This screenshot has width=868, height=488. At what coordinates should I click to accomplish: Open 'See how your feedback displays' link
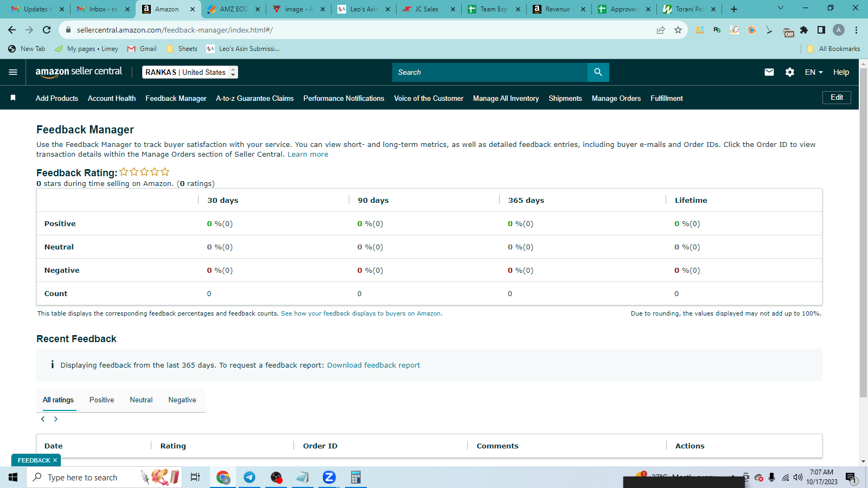[361, 313]
